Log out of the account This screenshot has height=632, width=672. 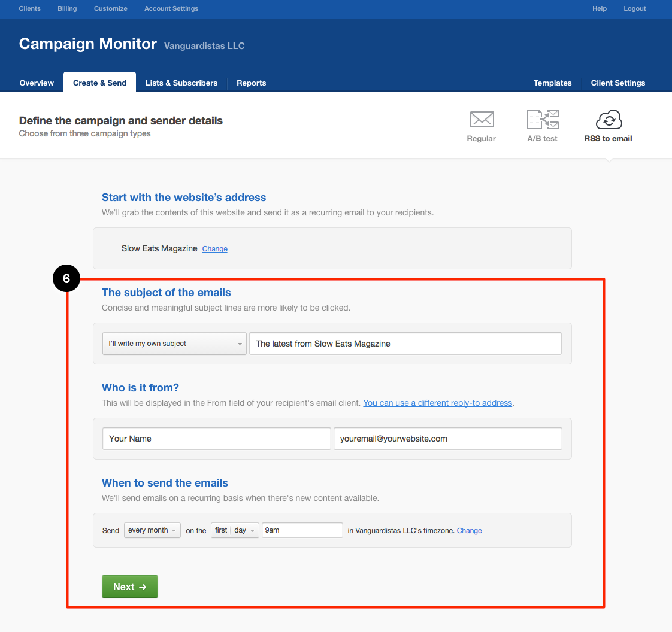(635, 8)
